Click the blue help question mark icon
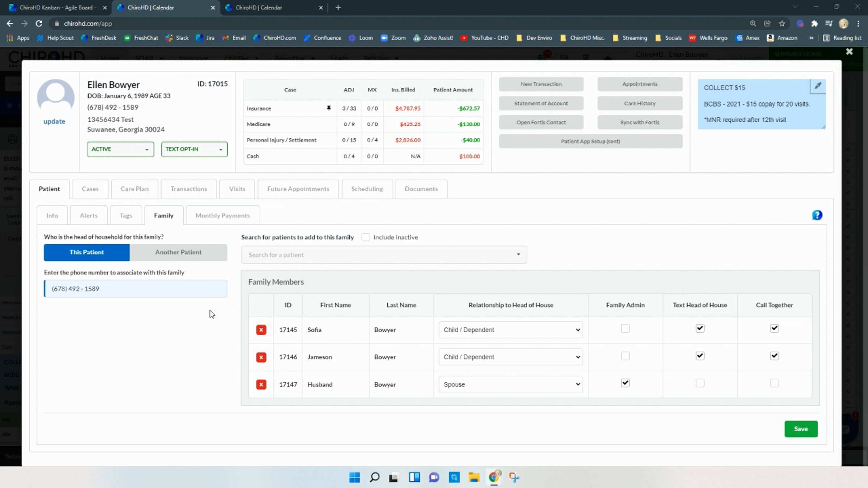This screenshot has height=488, width=868. [x=817, y=215]
